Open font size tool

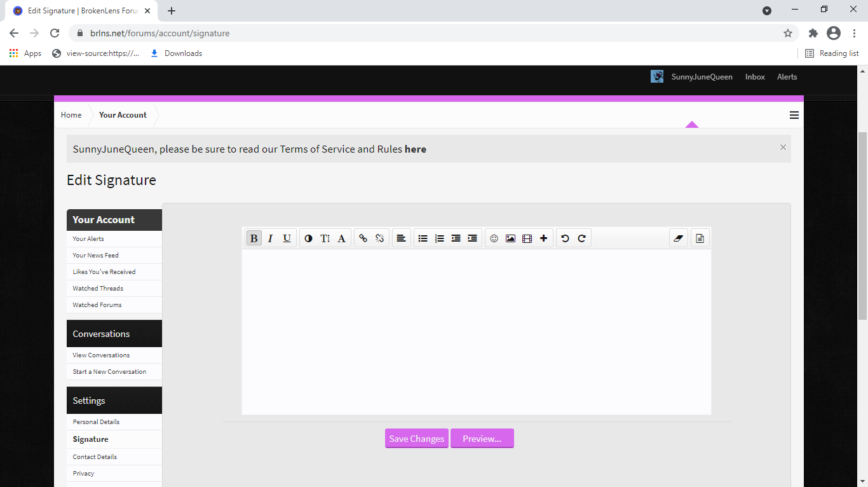tap(325, 238)
